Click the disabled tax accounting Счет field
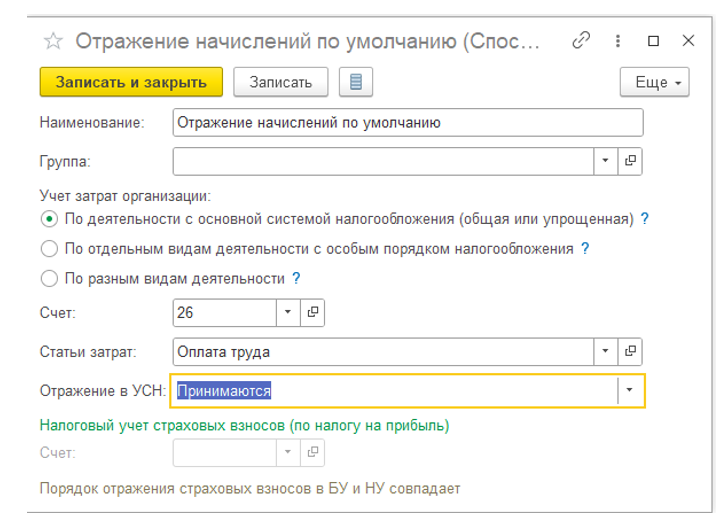Viewport: 722px width, 523px height. click(225, 453)
